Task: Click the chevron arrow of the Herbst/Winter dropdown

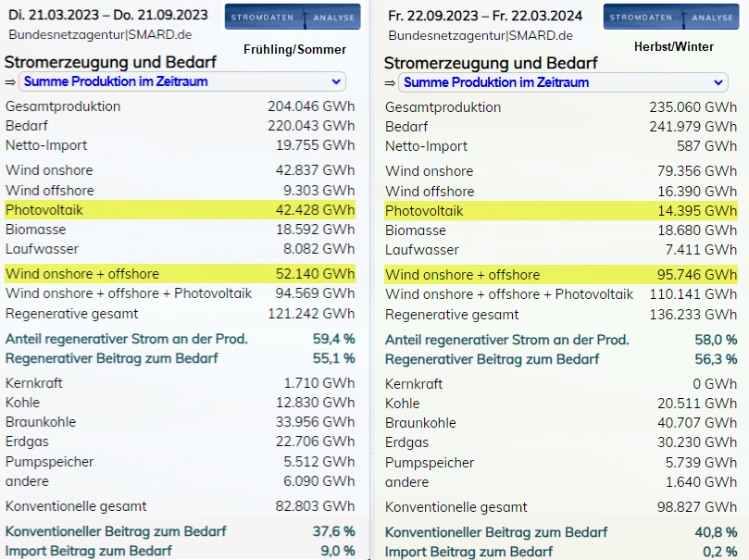Action: 719,82
